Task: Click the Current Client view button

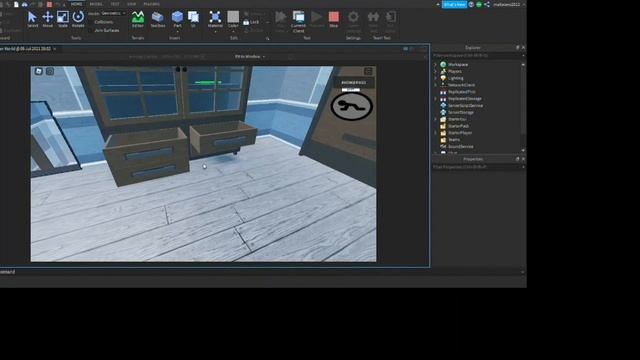Action: coord(298,21)
